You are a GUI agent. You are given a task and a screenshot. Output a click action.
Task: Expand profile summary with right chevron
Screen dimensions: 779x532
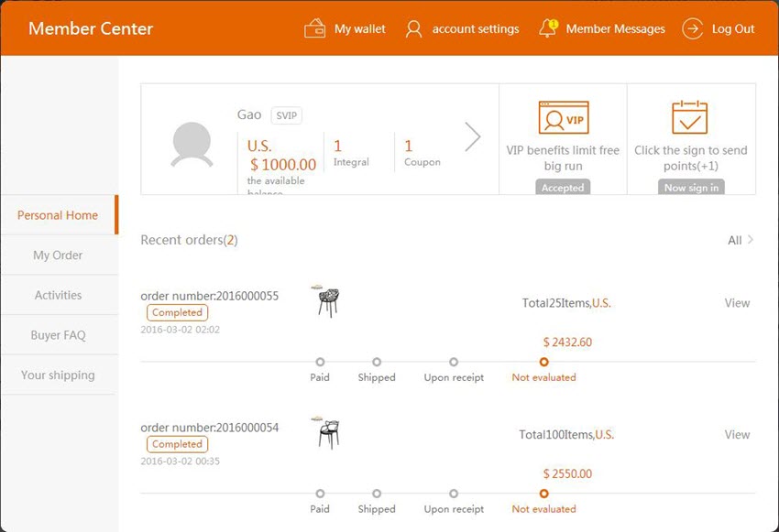click(x=472, y=136)
